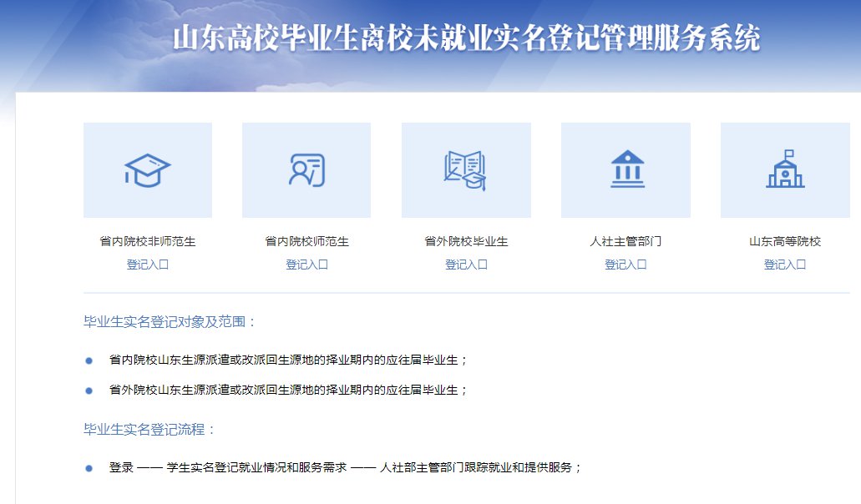Select the 人社主管部门 label text

(x=625, y=241)
